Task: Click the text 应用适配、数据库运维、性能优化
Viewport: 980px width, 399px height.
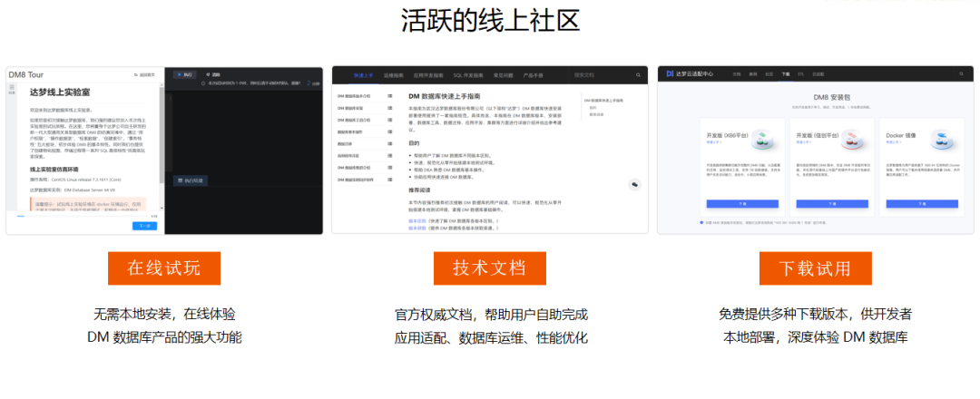Action: [491, 338]
